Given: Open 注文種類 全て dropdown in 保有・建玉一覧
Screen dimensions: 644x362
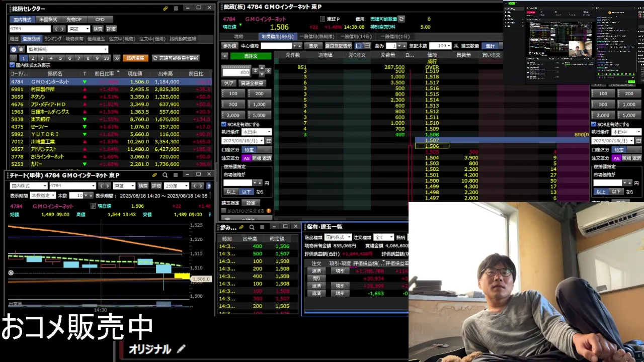Looking at the screenshot, I should pyautogui.click(x=383, y=237).
